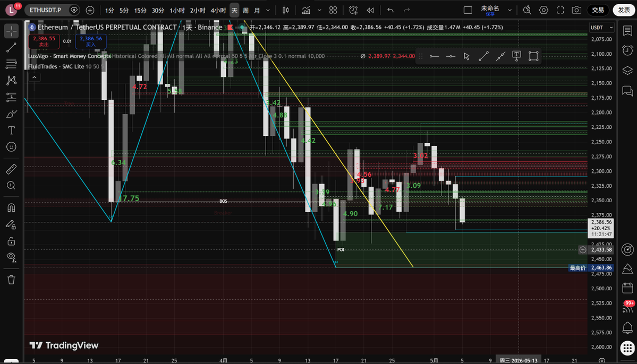This screenshot has height=364, width=637.
Task: Activate the zoom-in magnifier tool
Action: [11, 186]
